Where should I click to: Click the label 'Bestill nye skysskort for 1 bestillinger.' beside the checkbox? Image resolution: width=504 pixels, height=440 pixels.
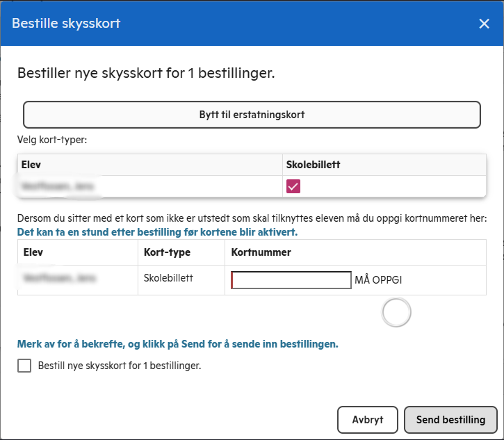coord(120,366)
